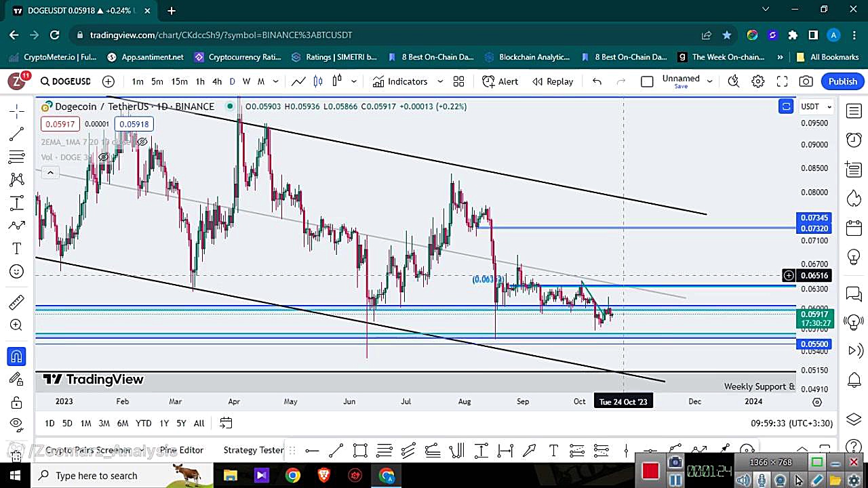Select the ruler measure tool
Image resolution: width=868 pixels, height=488 pixels.
[17, 302]
